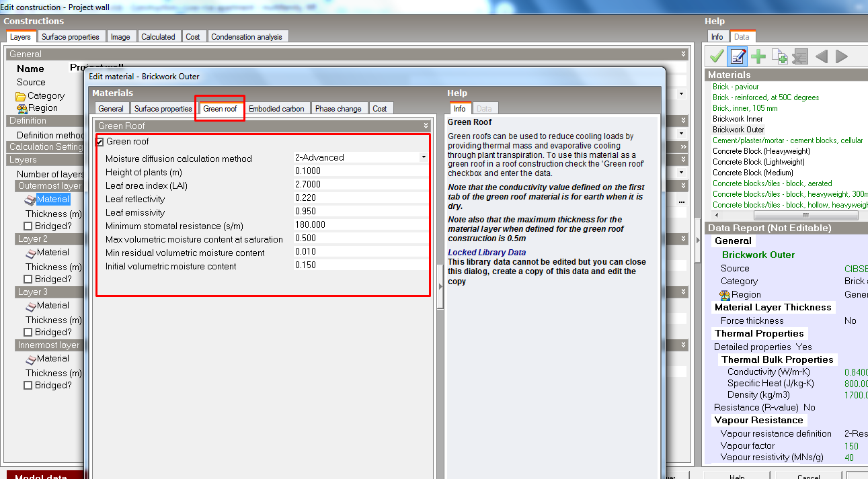Screen dimensions: 868x479
Task: Click the Region icon in Data Report
Action: [x=725, y=294]
